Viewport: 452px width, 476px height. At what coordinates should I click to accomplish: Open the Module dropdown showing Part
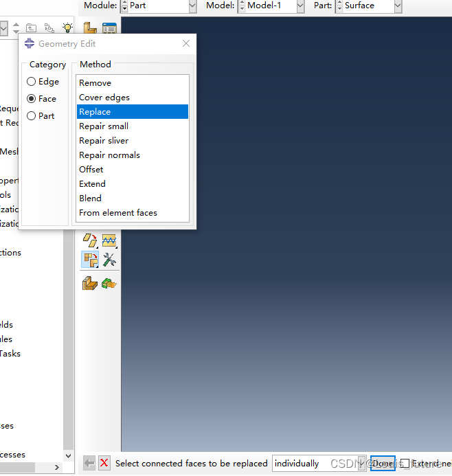(158, 5)
